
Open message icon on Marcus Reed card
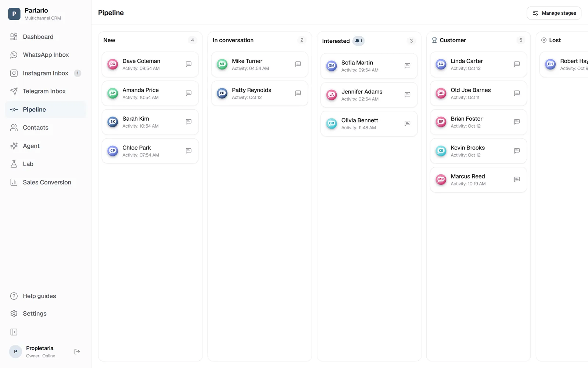pos(517,180)
